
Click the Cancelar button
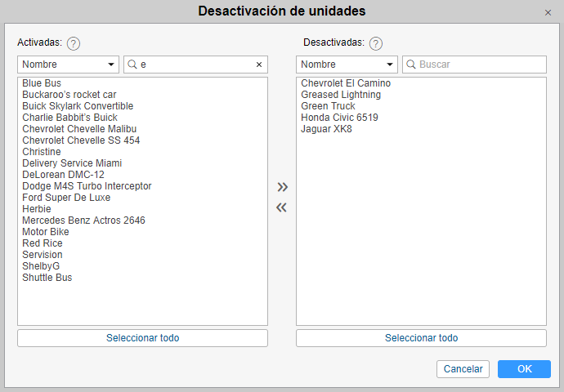[463, 369]
